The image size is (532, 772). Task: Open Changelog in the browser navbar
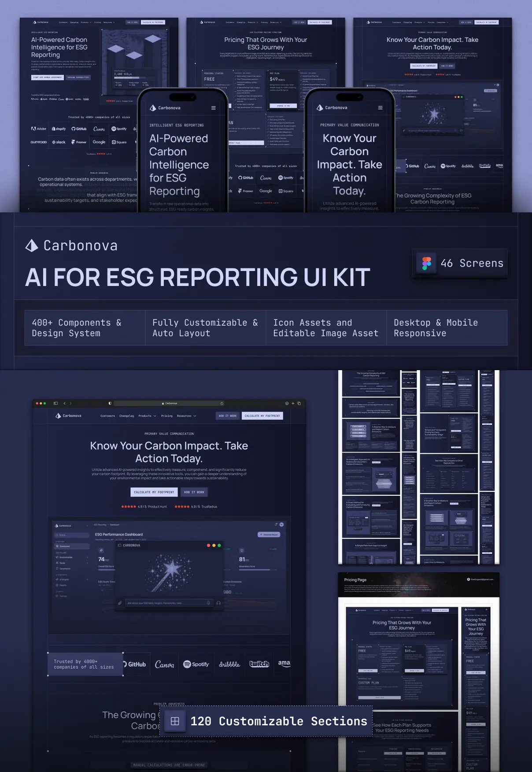pos(126,416)
